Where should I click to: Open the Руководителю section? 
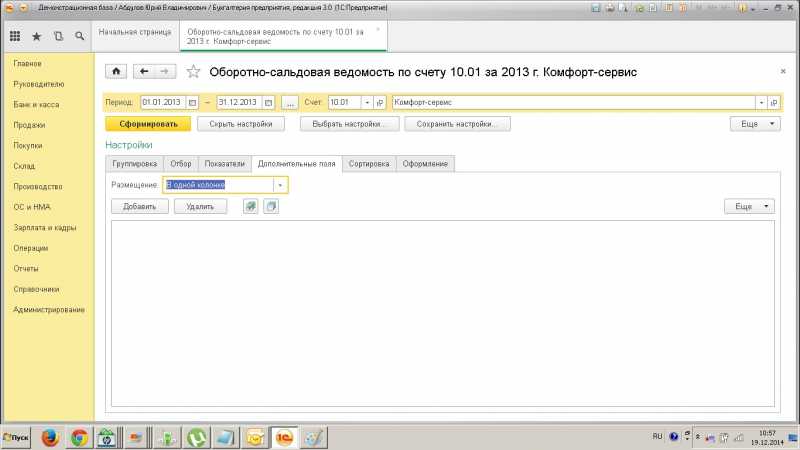(x=39, y=84)
